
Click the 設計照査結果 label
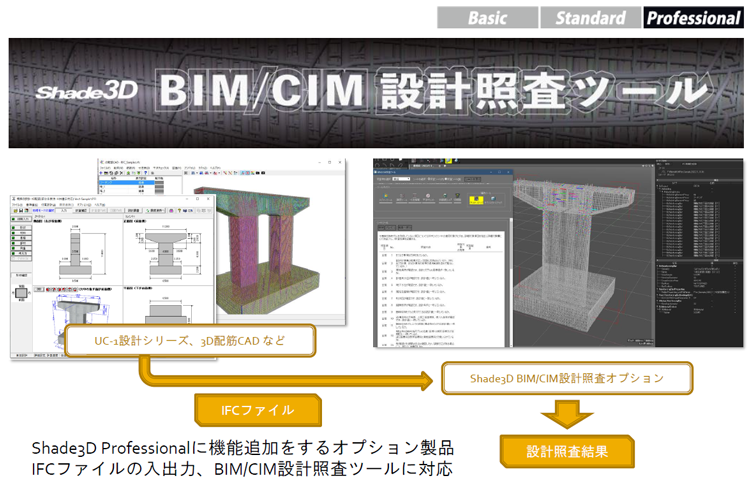[x=567, y=451]
